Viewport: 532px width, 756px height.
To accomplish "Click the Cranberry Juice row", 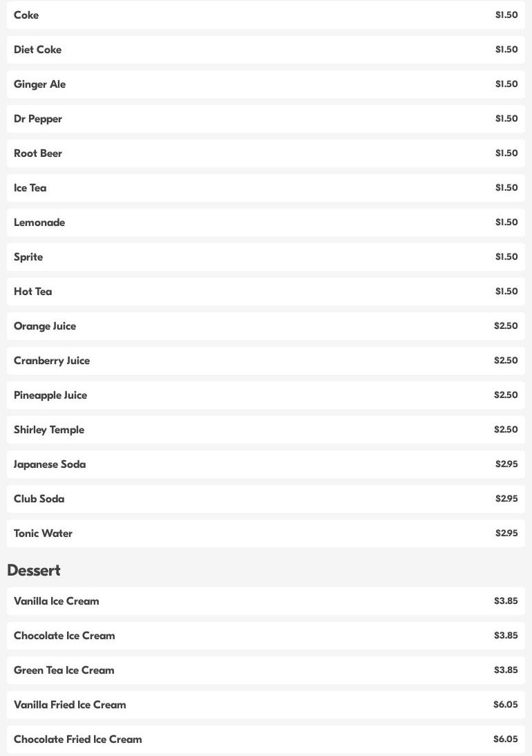I will tap(52, 361).
